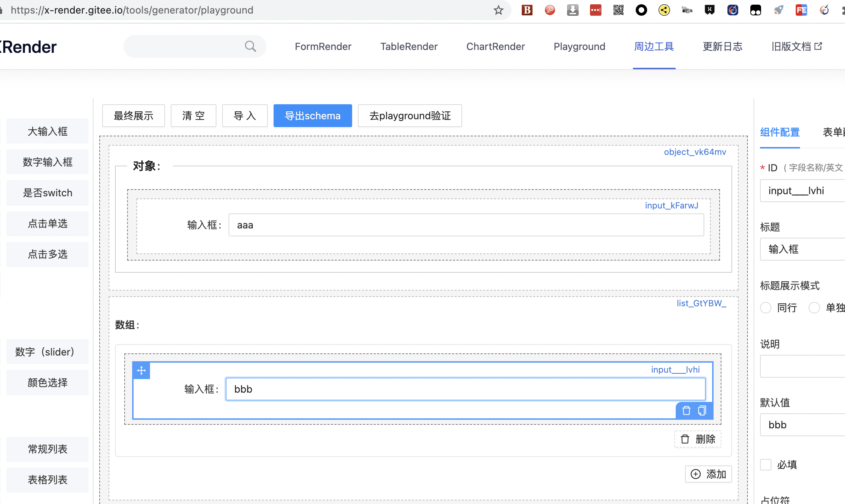Click the trash icon next to 删除 in array

point(685,439)
